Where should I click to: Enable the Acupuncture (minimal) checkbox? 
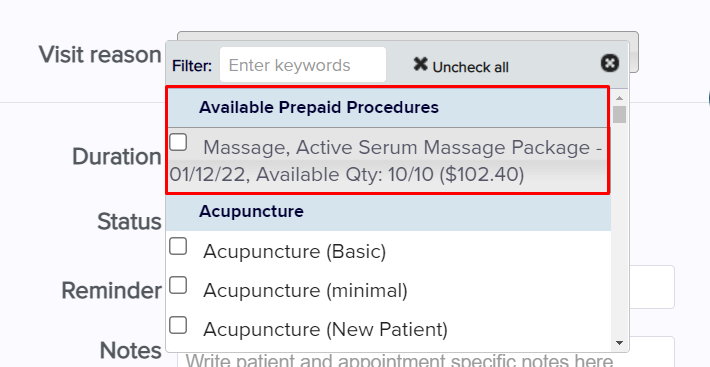[x=178, y=286]
